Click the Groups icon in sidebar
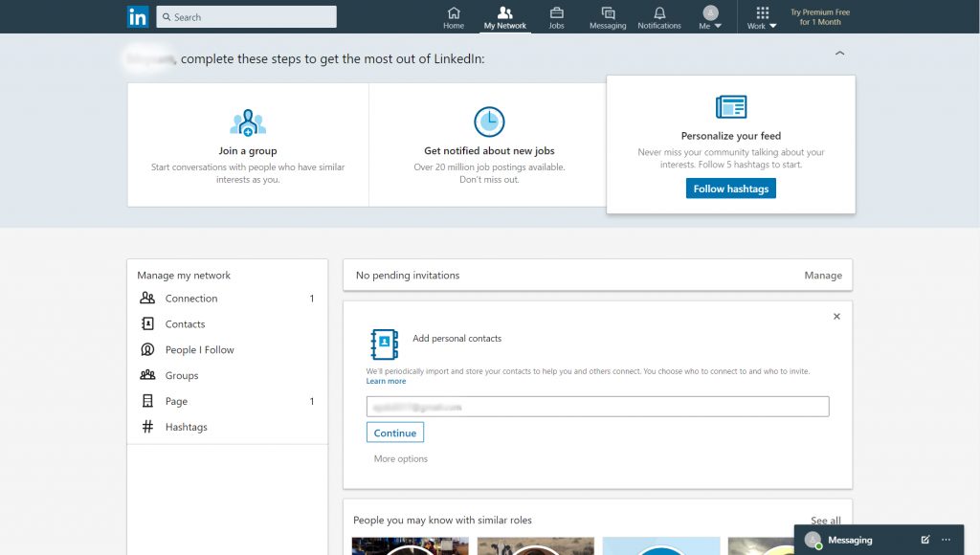 [147, 375]
